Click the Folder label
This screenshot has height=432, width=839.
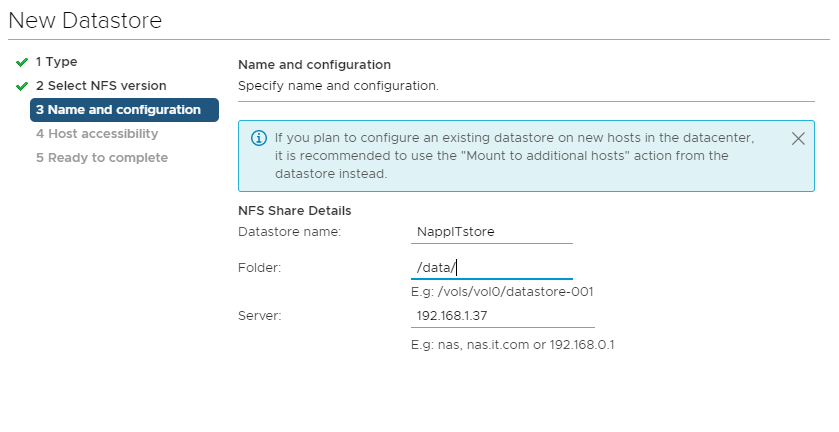point(260,268)
